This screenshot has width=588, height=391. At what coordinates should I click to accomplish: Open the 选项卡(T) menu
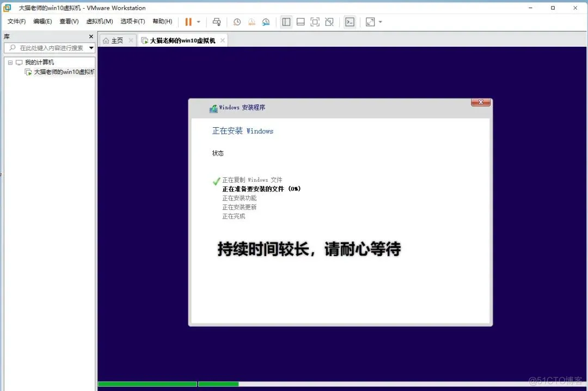[132, 21]
